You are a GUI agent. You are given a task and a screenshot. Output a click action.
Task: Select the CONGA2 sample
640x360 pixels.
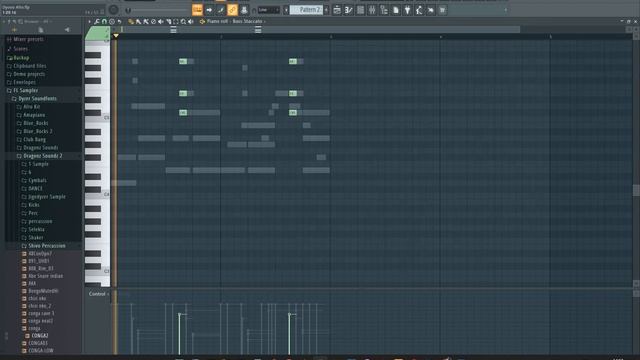click(x=40, y=336)
